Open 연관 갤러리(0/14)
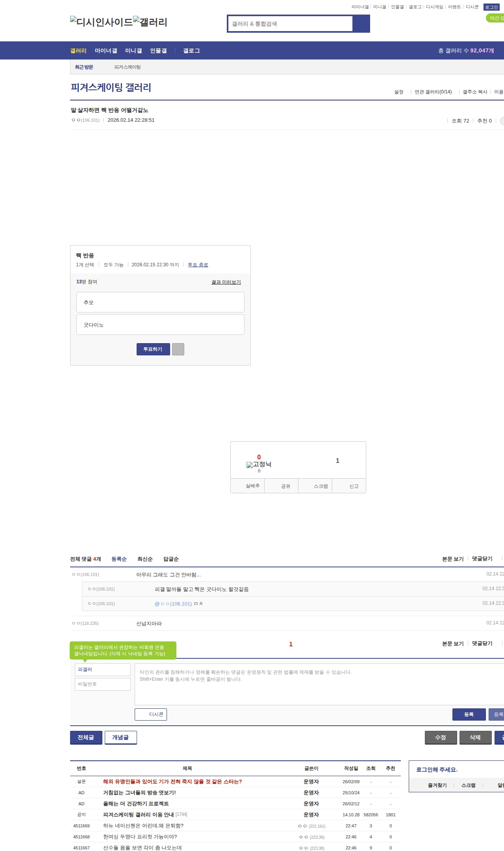 [433, 92]
